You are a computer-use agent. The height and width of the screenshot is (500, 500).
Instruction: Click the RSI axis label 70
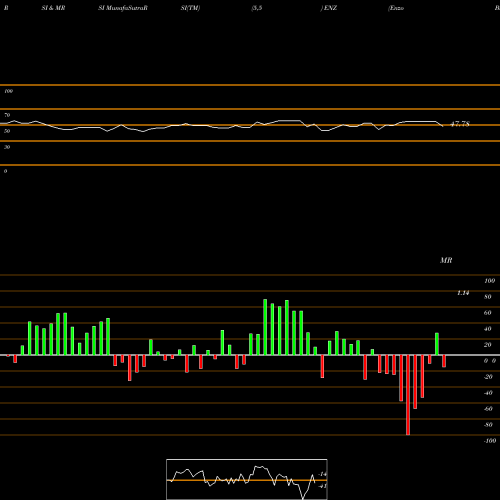[x=7, y=115]
